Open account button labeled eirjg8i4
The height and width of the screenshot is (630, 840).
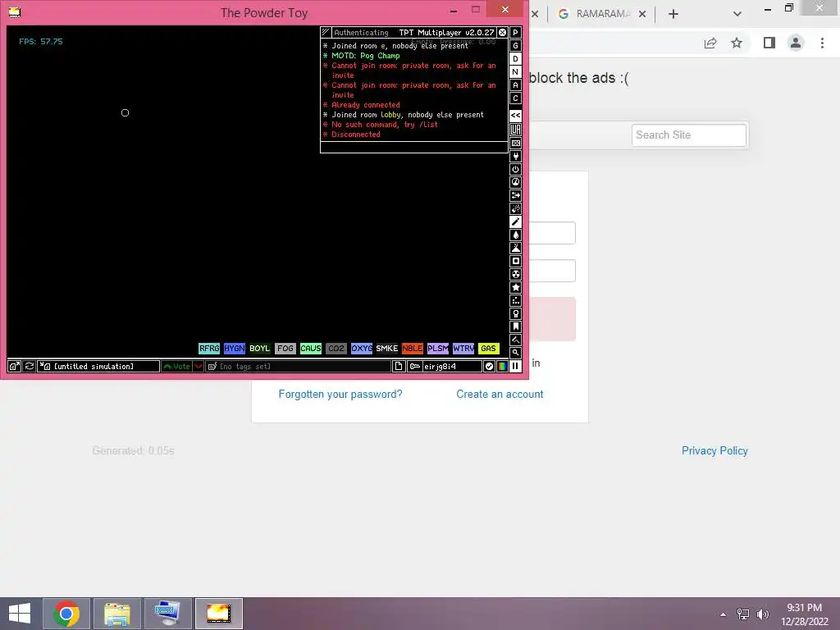[x=445, y=367]
